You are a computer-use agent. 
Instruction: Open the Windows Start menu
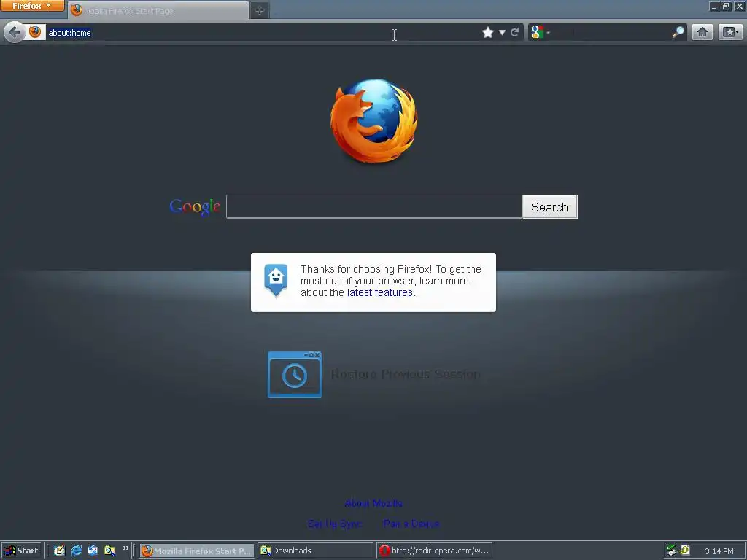point(21,551)
